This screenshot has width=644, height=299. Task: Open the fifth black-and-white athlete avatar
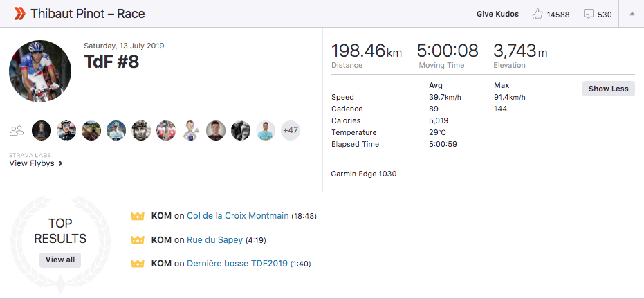[141, 131]
